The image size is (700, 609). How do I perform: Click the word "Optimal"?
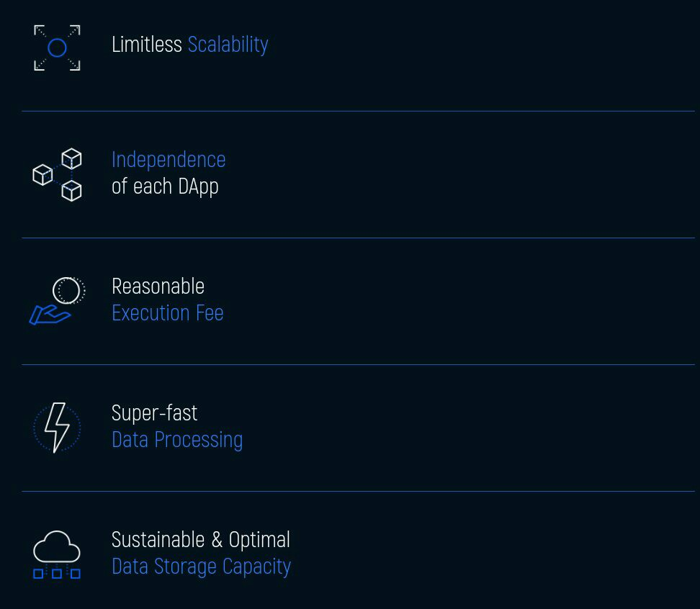pos(259,540)
